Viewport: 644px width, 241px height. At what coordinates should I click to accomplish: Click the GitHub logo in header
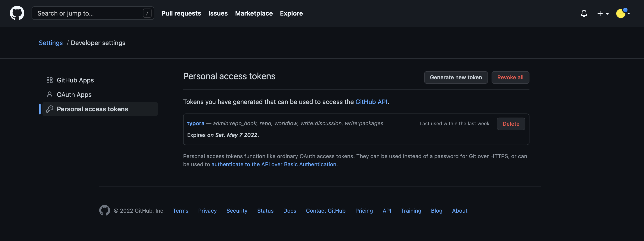(x=17, y=13)
